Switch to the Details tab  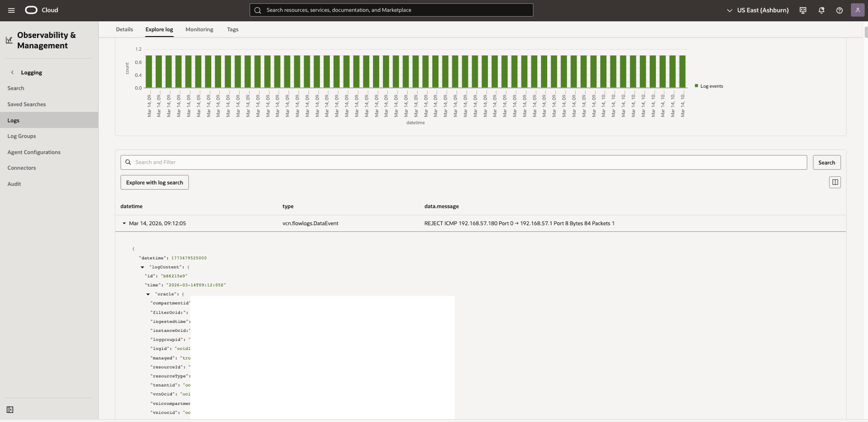click(x=124, y=29)
